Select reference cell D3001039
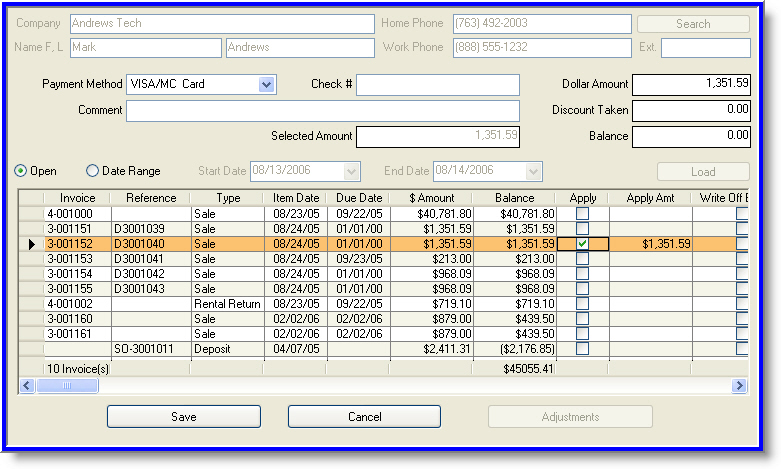This screenshot has height=469, width=781. 151,229
